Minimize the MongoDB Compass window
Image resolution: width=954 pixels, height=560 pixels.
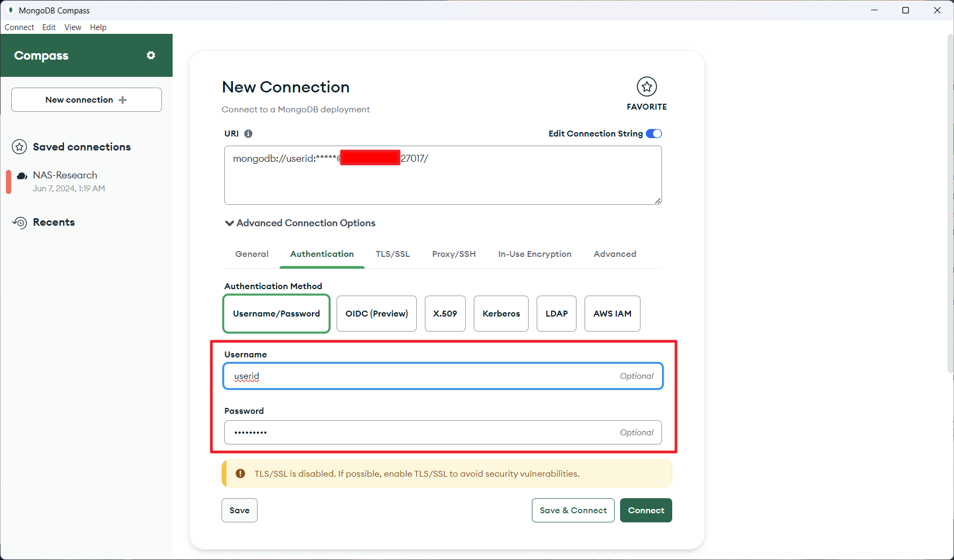coord(874,10)
